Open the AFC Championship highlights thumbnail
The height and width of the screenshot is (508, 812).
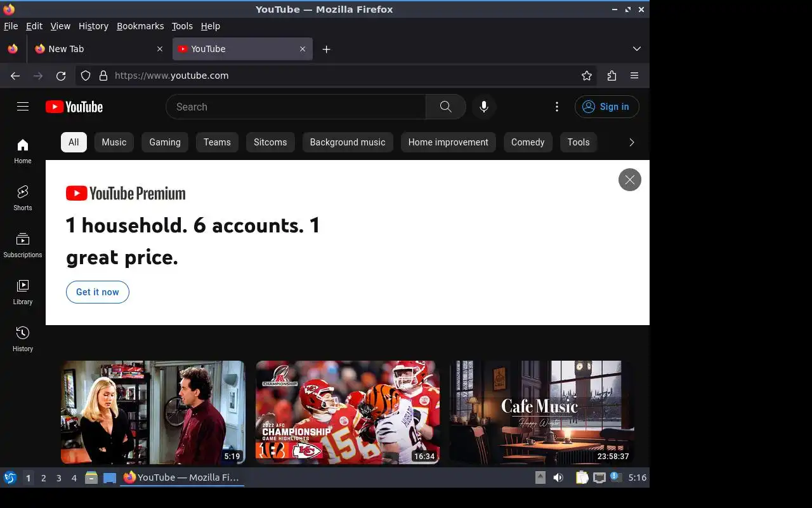[348, 412]
